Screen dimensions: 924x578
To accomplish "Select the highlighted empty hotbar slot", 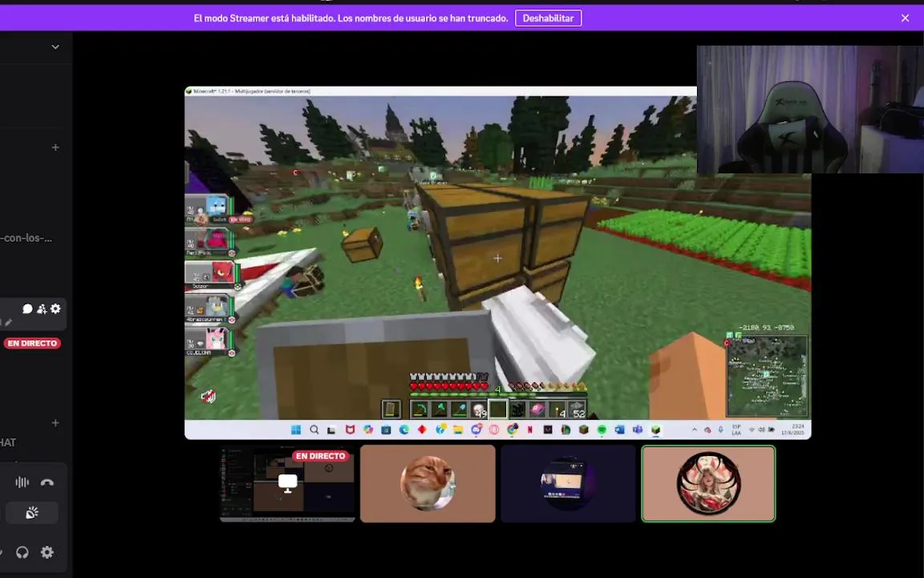I will (x=498, y=409).
